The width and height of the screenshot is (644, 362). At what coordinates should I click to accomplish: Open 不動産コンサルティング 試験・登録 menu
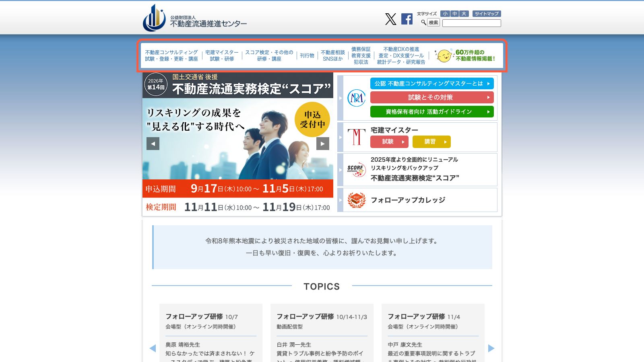171,56
